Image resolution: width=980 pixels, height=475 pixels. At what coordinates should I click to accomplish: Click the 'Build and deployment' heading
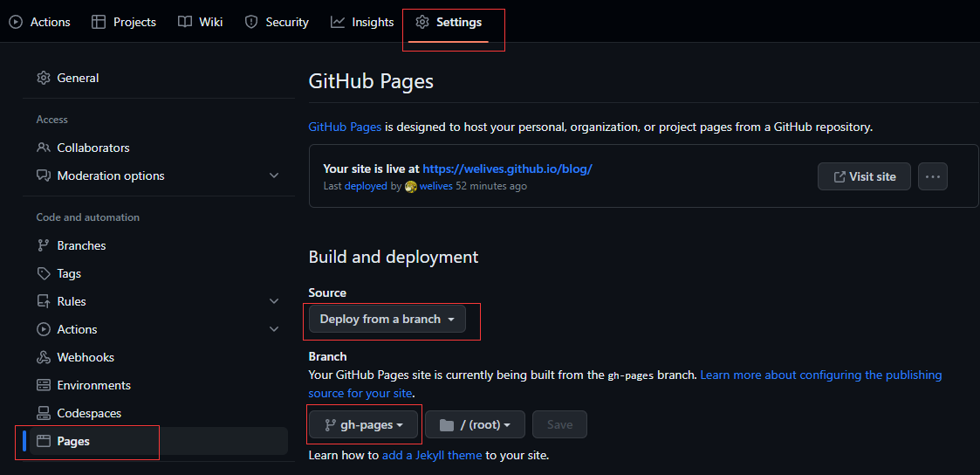[x=394, y=257]
